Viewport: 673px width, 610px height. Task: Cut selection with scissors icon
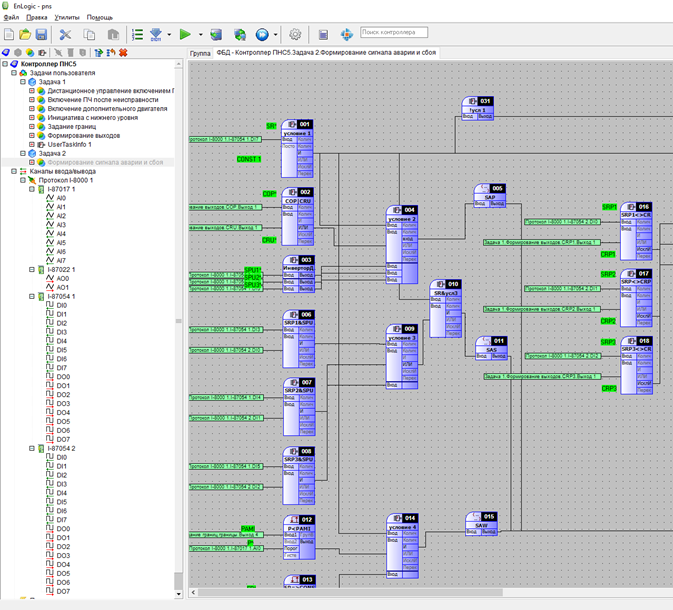(65, 34)
